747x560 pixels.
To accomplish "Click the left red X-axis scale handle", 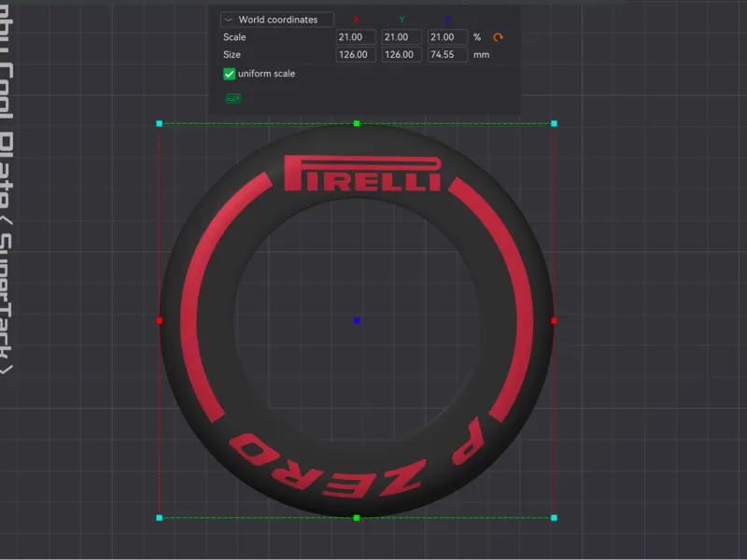I will point(159,320).
